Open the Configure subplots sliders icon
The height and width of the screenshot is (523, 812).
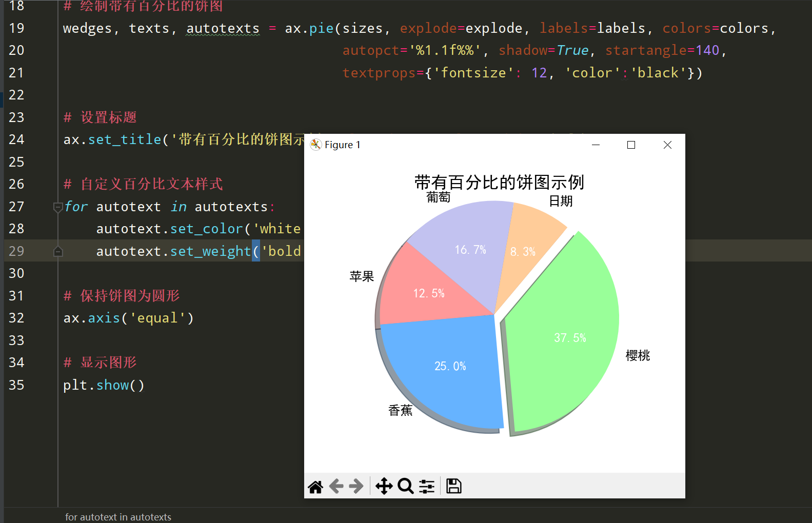click(427, 486)
